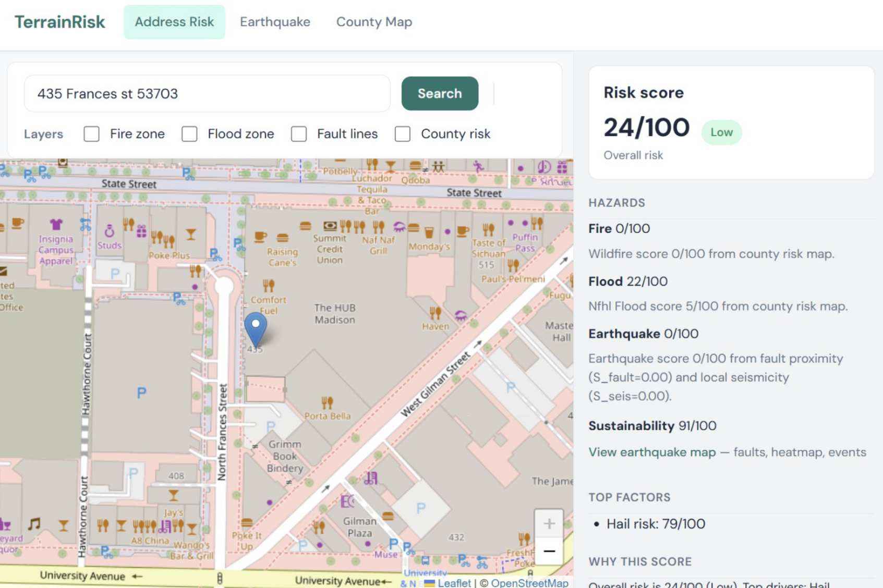Click the Earthquake 0/100 hazard entry
Image resolution: width=883 pixels, height=588 pixels.
643,334
